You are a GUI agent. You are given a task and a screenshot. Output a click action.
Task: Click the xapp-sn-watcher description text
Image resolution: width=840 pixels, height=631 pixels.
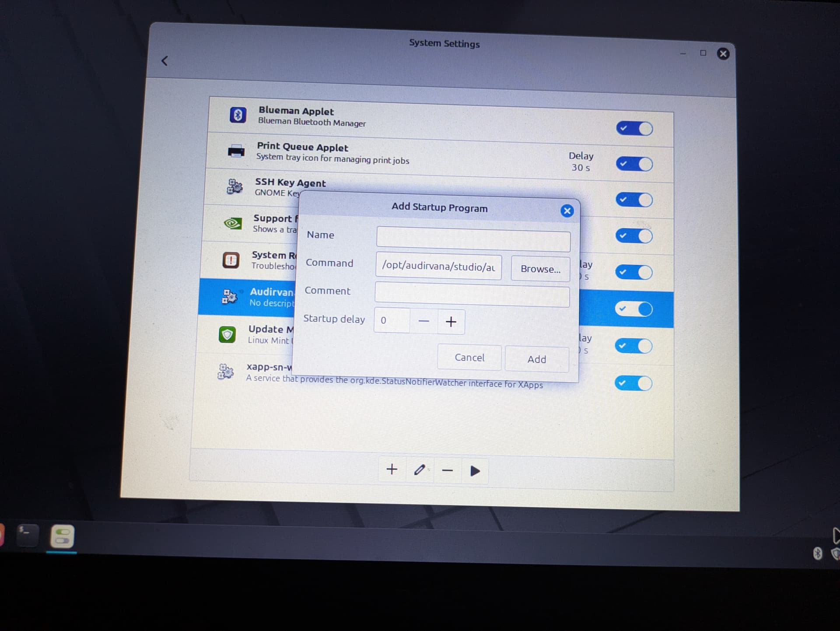(x=394, y=381)
